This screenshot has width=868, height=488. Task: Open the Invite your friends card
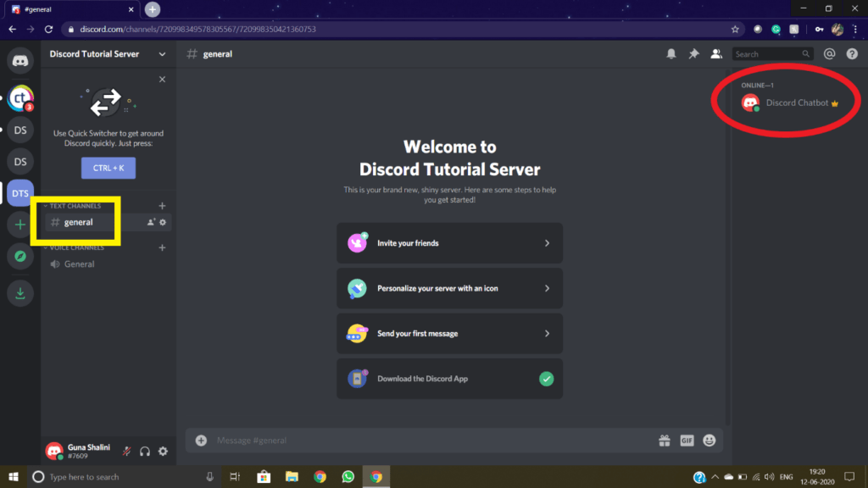pos(449,243)
